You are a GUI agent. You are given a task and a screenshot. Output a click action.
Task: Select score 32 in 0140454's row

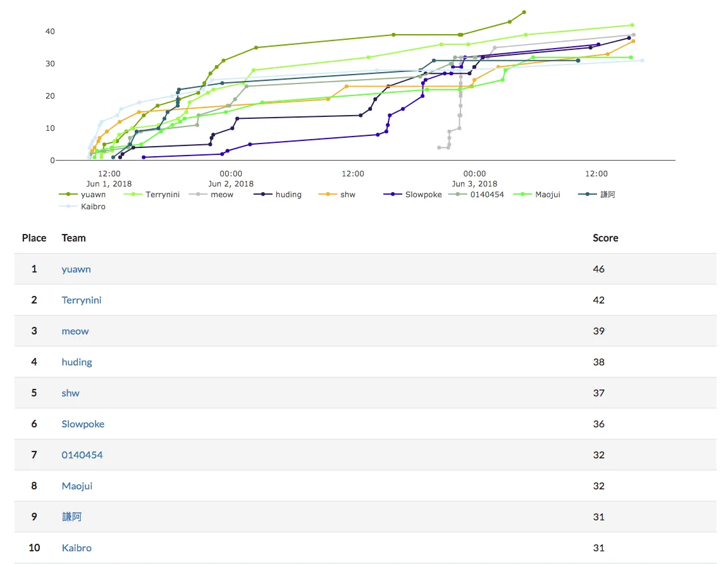(x=598, y=455)
